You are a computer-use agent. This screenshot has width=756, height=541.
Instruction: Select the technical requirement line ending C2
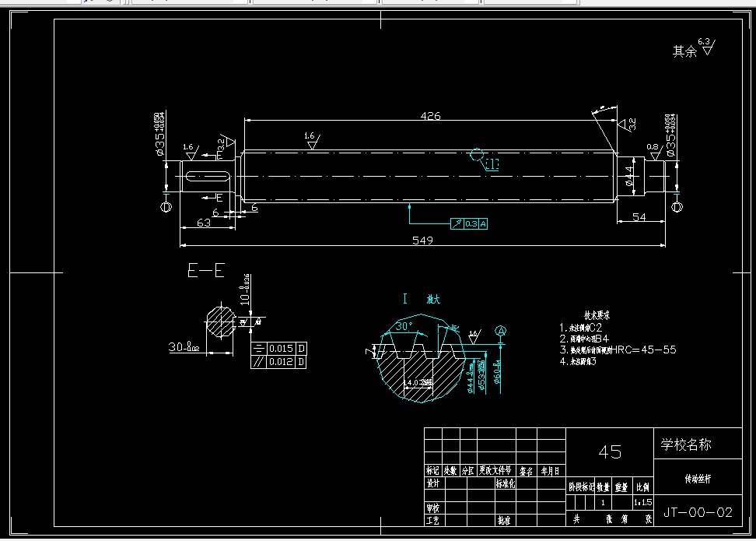[x=581, y=327]
